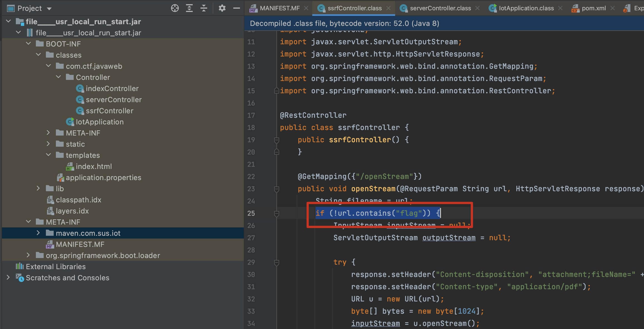Image resolution: width=644 pixels, height=329 pixels.
Task: Click the locate/select opened file target icon
Action: pyautogui.click(x=175, y=8)
